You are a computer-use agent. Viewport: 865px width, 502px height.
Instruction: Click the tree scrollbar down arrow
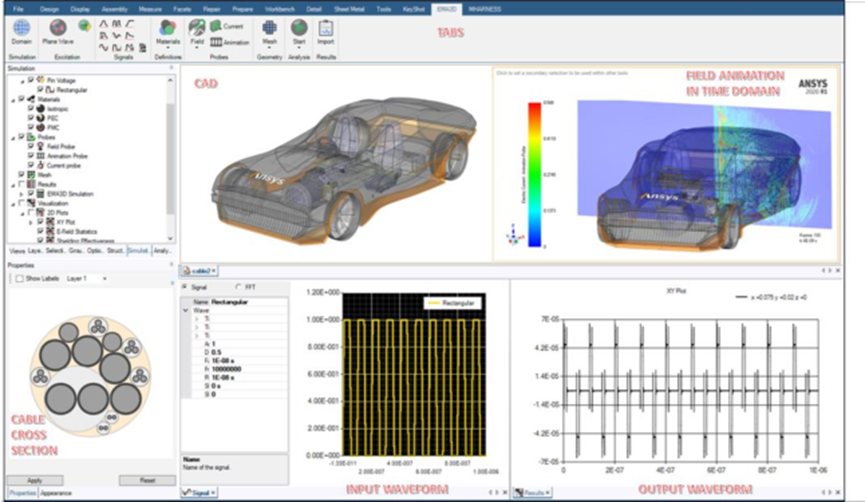click(x=170, y=238)
